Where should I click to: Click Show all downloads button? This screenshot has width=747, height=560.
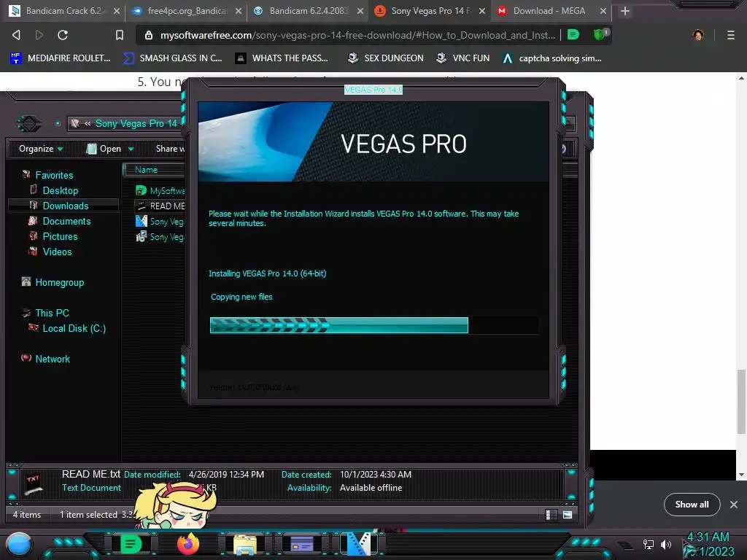[x=692, y=505]
